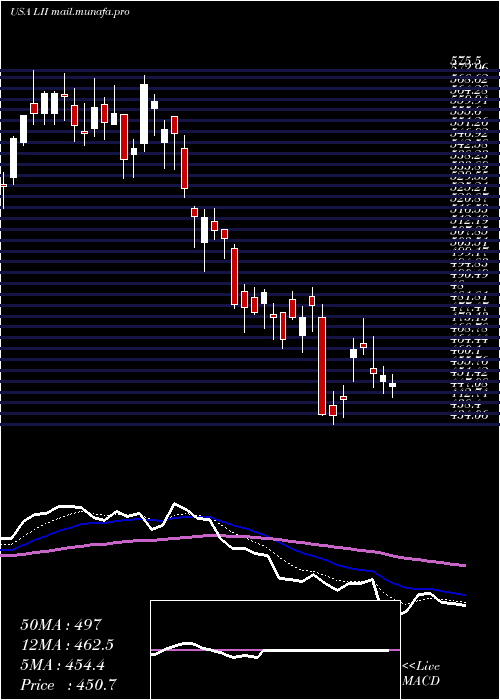Click the "USA LH mail.munafa.pro" chart title
Screen dimensions: 500x700
click(70, 12)
